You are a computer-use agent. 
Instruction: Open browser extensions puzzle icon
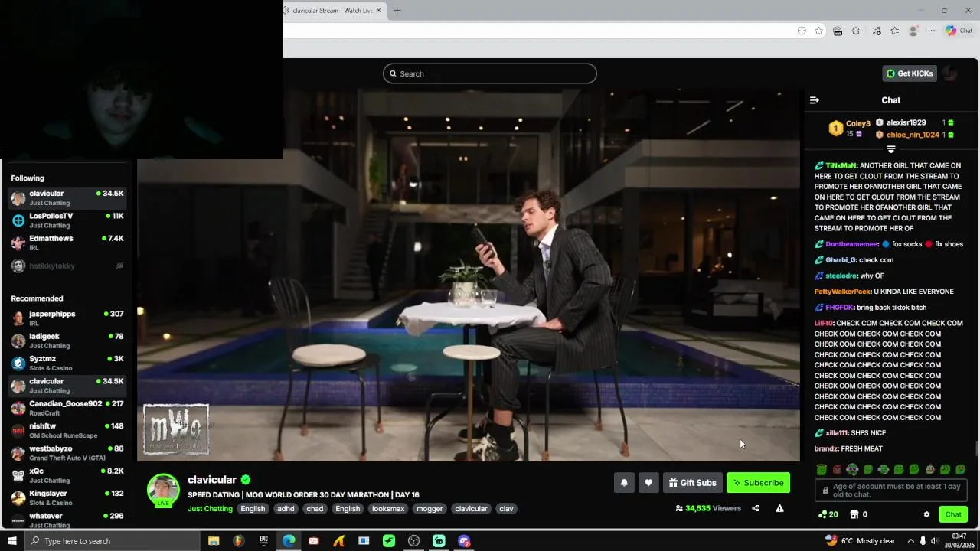[856, 31]
